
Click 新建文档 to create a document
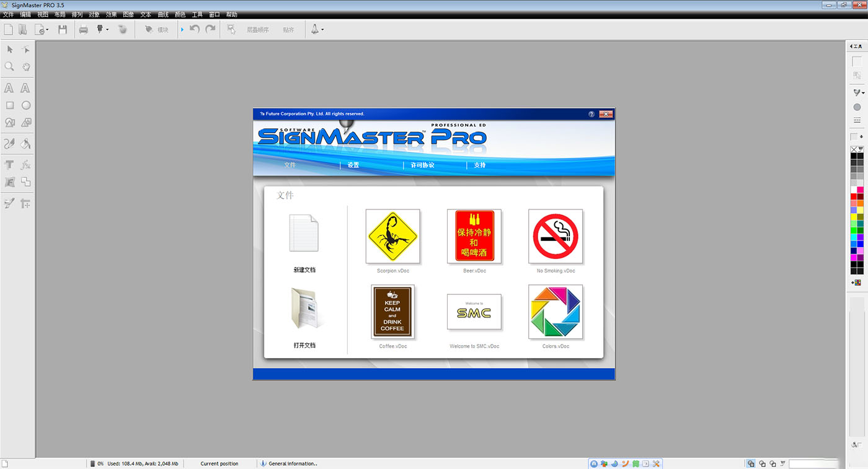(304, 242)
